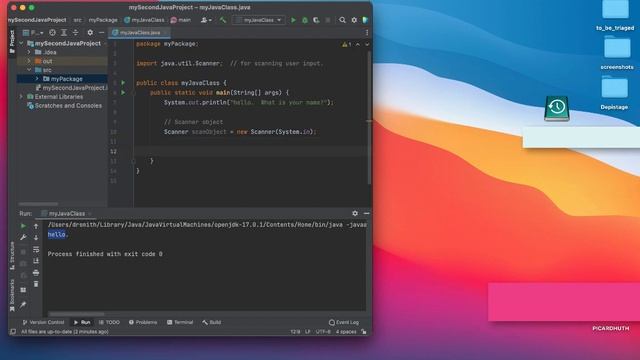Open the Project view selector dropdown
This screenshot has height=360, width=640.
click(33, 33)
